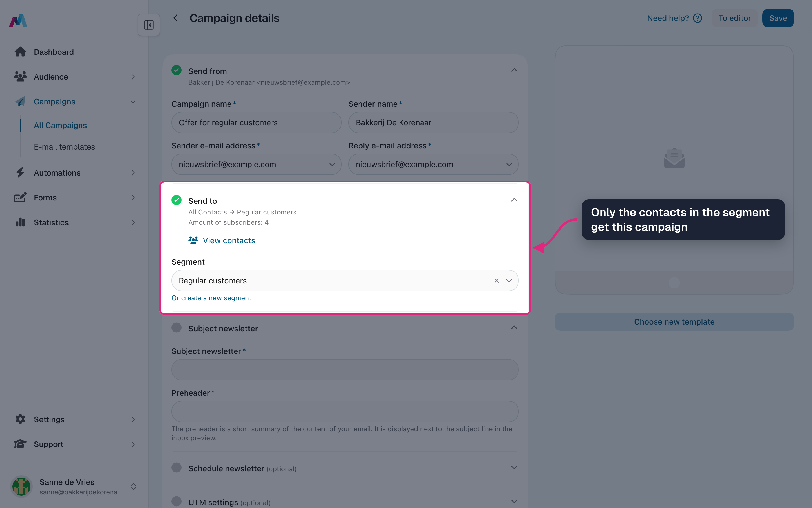This screenshot has width=812, height=508.
Task: Click the Dashboard home icon
Action: pos(20,52)
